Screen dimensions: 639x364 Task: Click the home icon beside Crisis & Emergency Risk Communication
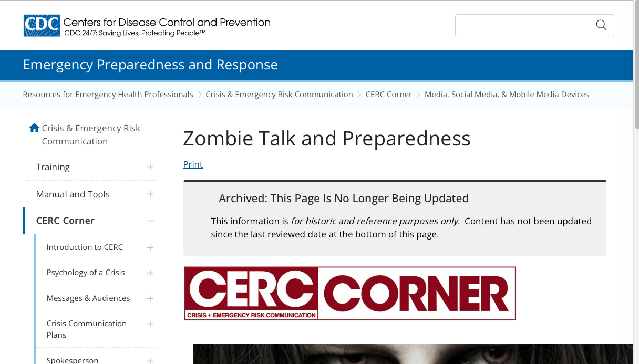[35, 128]
